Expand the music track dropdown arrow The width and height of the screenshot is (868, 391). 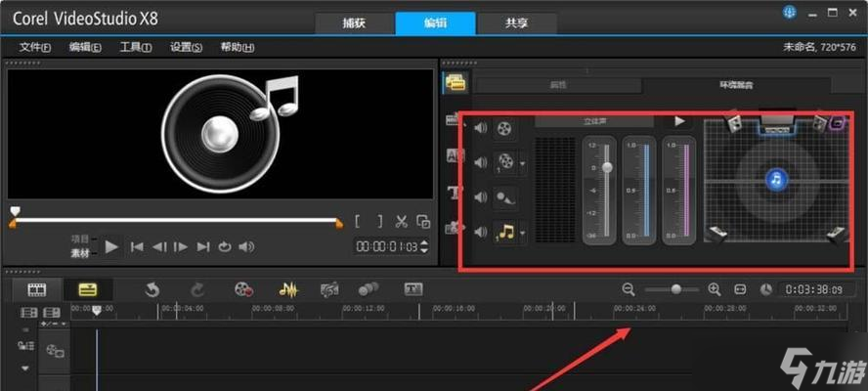click(523, 233)
